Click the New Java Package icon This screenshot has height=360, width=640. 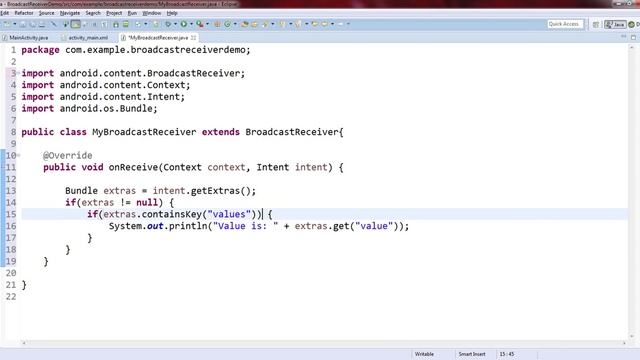[217, 24]
